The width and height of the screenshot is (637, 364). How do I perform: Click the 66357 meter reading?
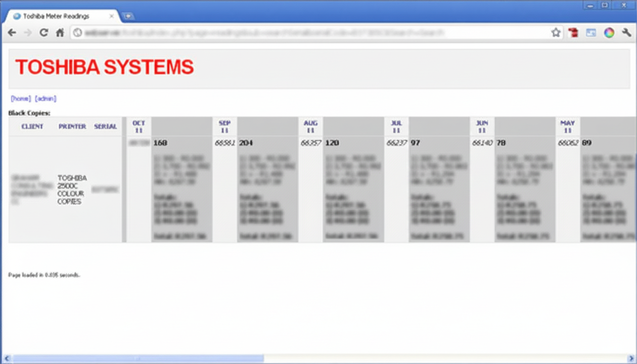(311, 143)
